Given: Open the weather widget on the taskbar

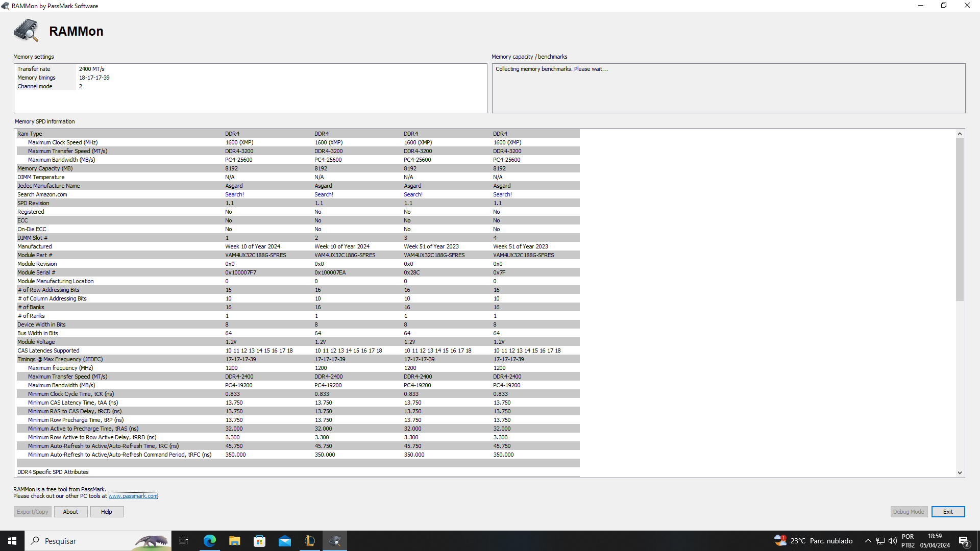Looking at the screenshot, I should coord(813,541).
